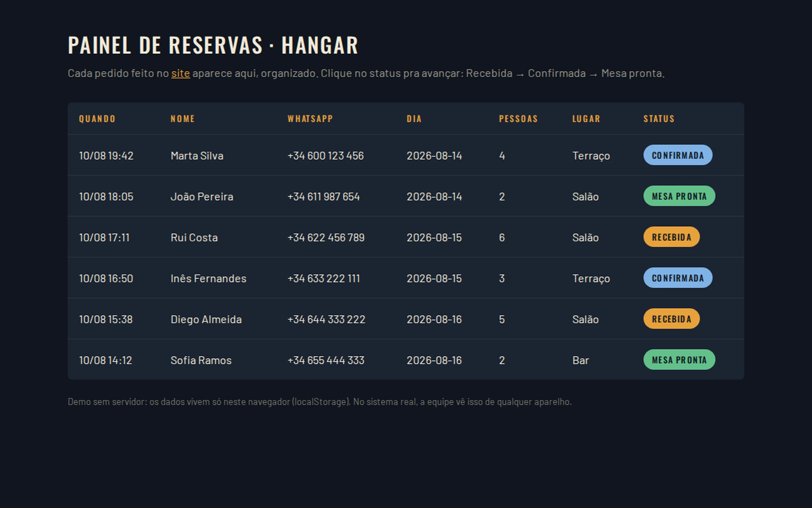Click the Painel de Reservas · Hangar heading

tap(213, 45)
